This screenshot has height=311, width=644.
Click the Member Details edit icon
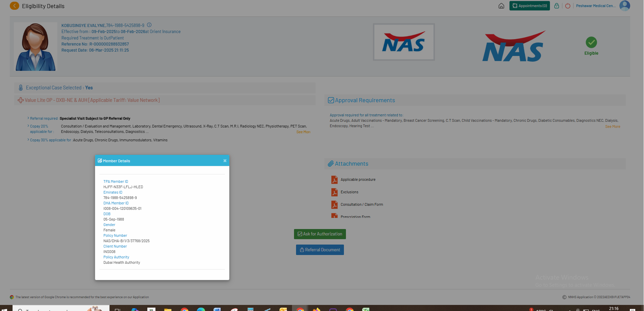coord(100,161)
